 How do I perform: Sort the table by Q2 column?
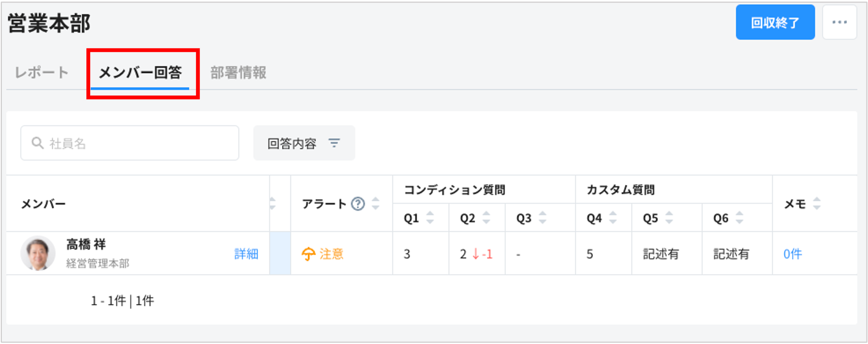[x=486, y=218]
